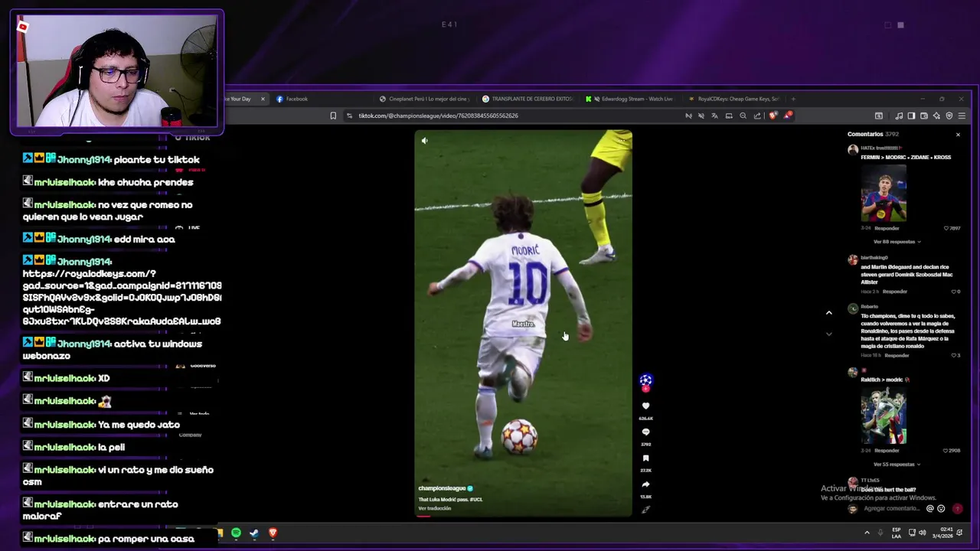Open volume control in system tray
The height and width of the screenshot is (551, 980).
coord(922,533)
